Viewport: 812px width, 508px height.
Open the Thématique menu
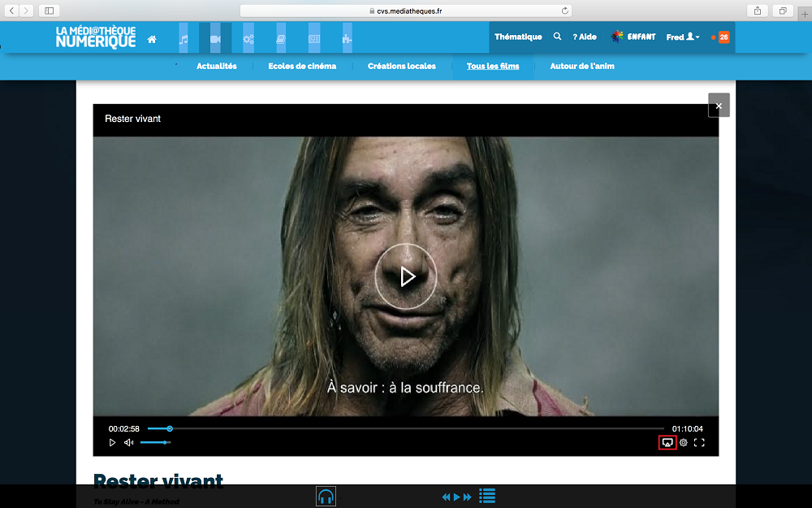point(518,37)
